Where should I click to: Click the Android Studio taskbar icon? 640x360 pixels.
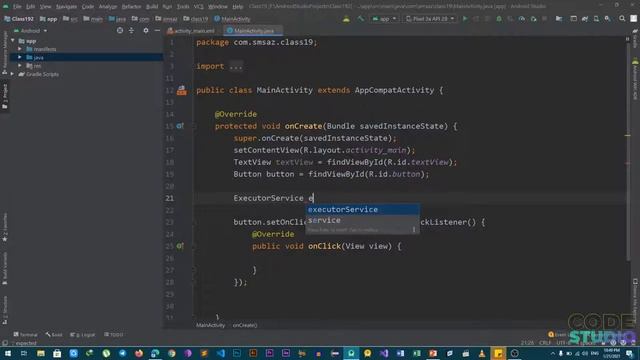pyautogui.click(x=351, y=353)
